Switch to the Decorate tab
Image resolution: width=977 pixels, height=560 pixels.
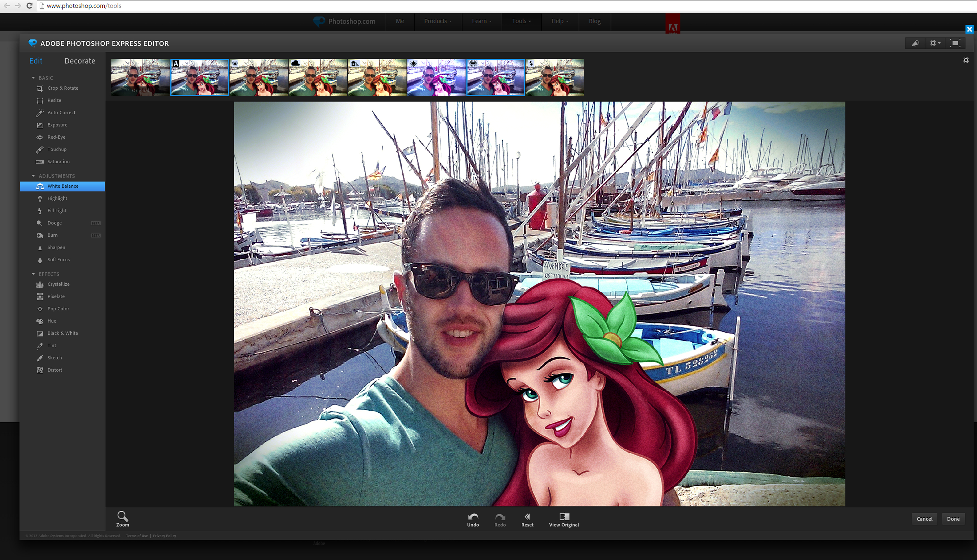click(x=80, y=61)
